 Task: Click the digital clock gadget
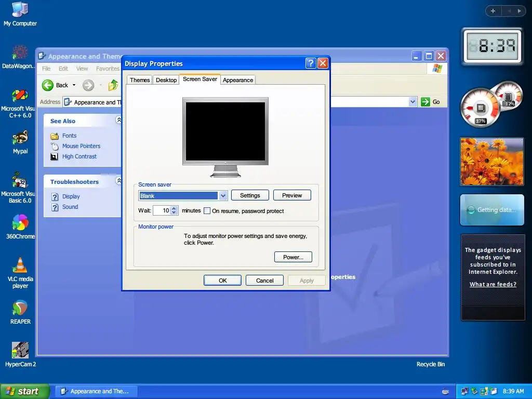pos(492,46)
